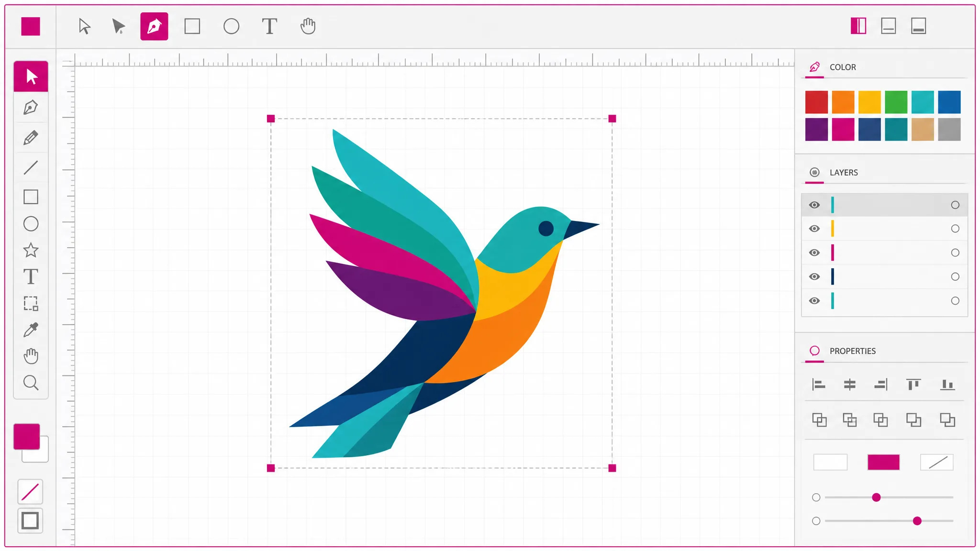Click the upper properties slider handle

pos(876,497)
